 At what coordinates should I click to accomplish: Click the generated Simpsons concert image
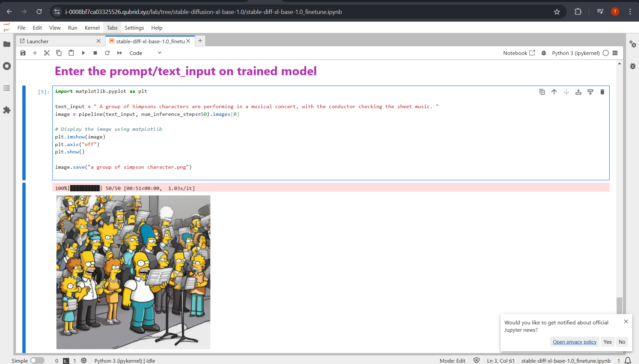pos(133,272)
